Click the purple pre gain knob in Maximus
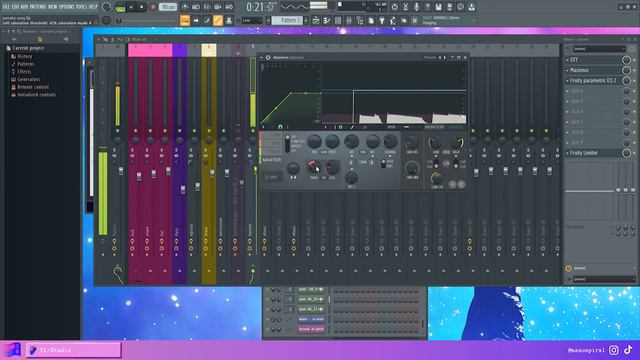The width and height of the screenshot is (640, 360). (x=314, y=142)
